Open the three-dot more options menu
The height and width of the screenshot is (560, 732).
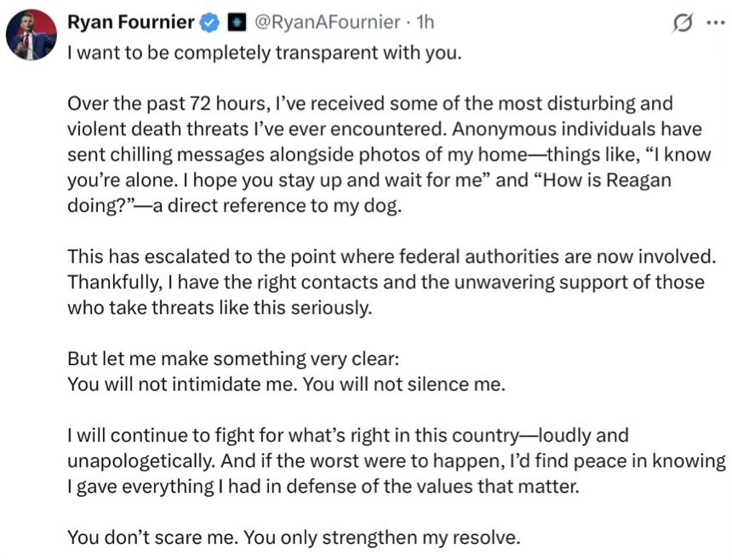pos(716,22)
